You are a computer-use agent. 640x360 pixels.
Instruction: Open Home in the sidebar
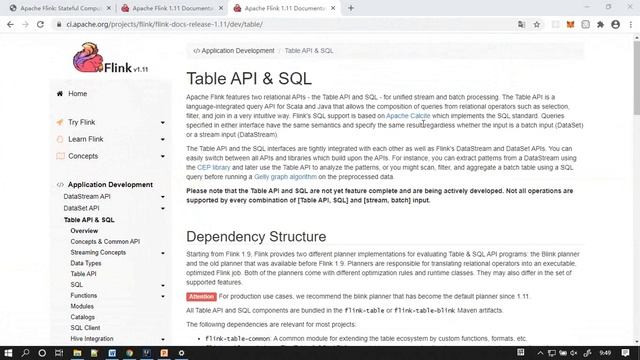tap(78, 93)
